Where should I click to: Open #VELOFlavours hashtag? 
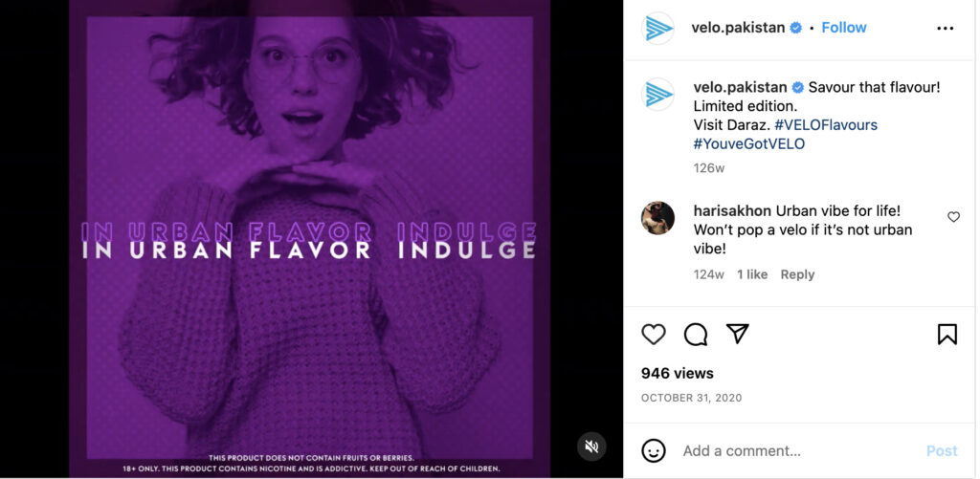[826, 125]
